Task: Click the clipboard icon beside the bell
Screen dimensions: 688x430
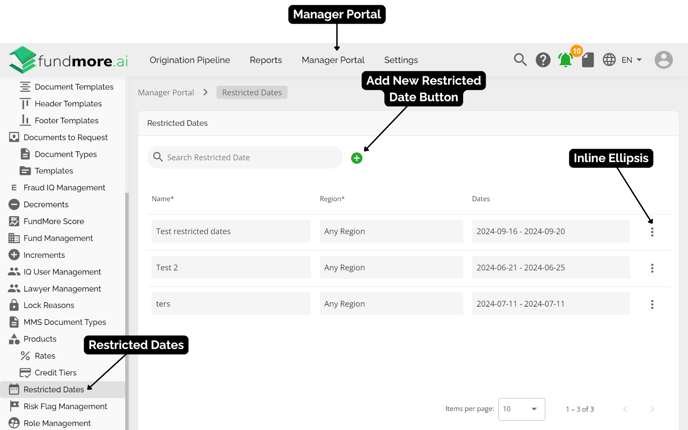Action: (588, 60)
